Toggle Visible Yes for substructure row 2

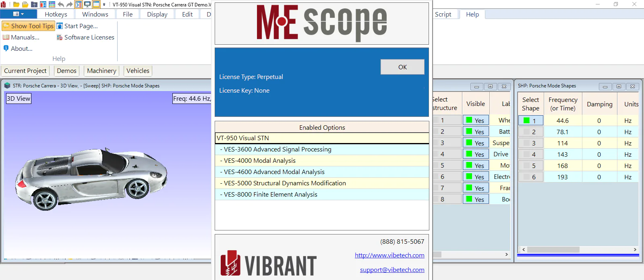[x=476, y=131]
